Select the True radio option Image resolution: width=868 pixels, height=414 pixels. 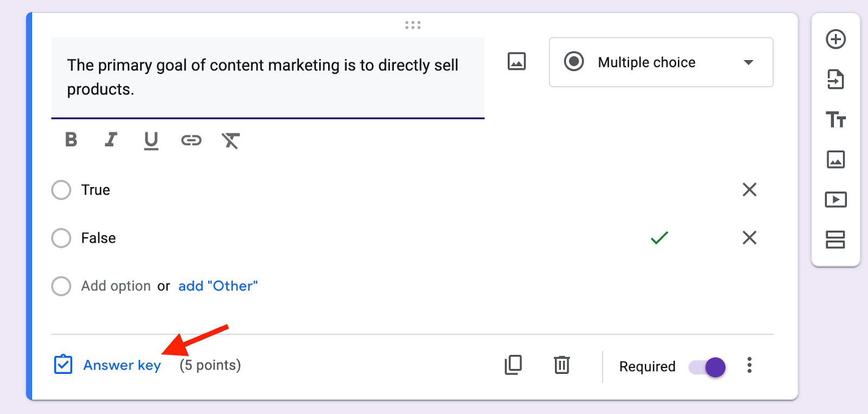pos(61,190)
